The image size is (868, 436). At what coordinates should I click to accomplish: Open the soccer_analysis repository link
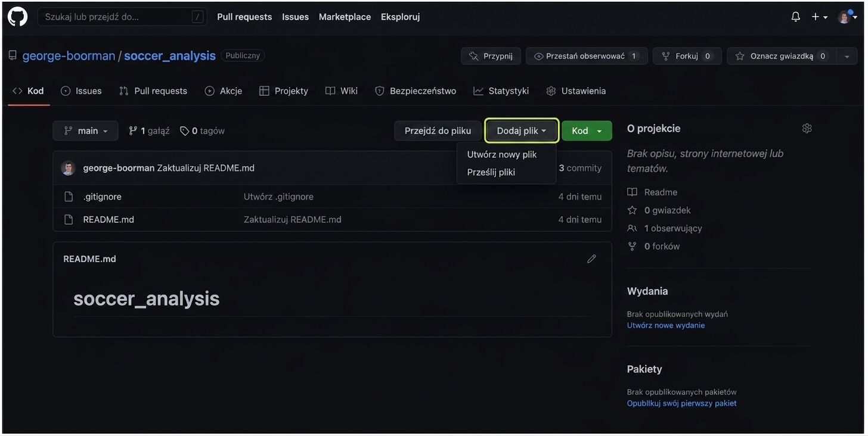click(x=170, y=55)
